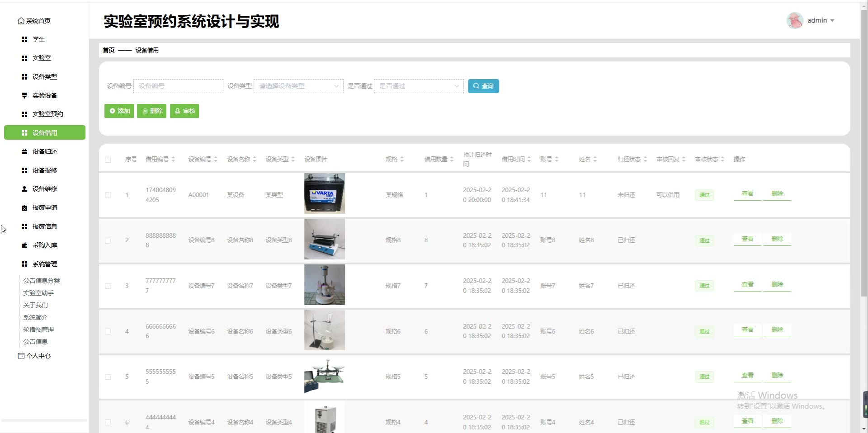This screenshot has height=433, width=868.
Task: Select the checkbox for row 3
Action: 108,286
